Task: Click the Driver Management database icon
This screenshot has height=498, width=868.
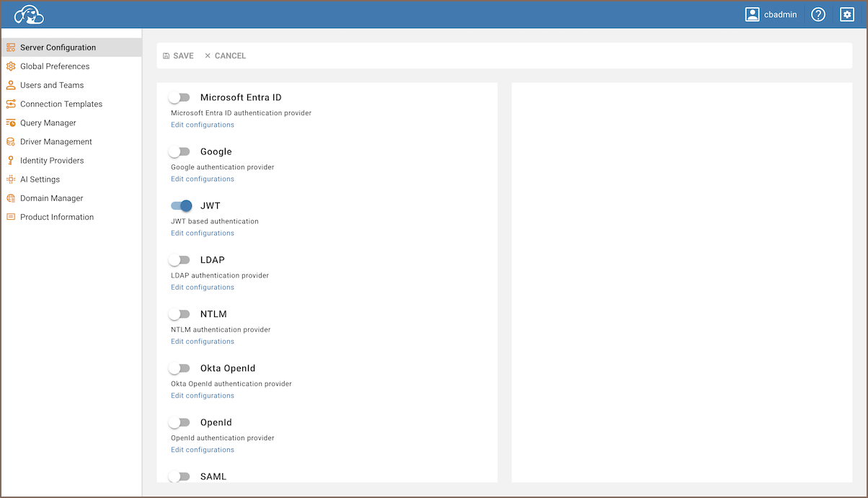Action: tap(11, 142)
